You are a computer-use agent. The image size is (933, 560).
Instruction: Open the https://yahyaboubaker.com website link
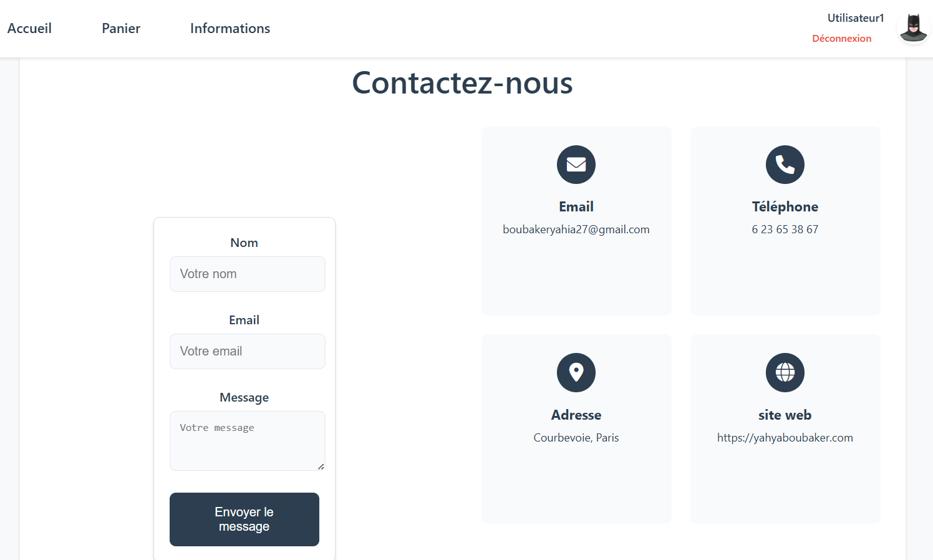(785, 438)
